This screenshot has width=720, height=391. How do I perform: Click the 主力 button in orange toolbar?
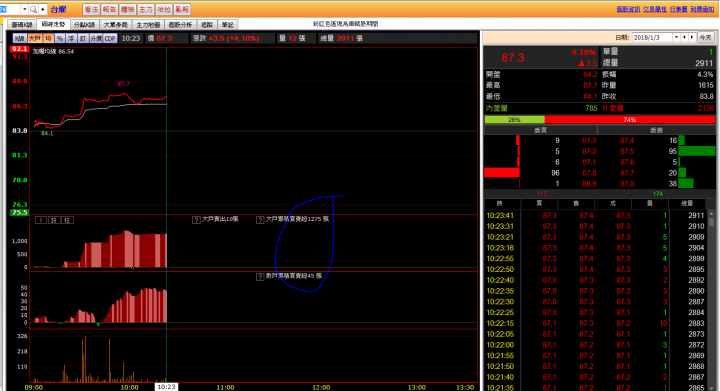pos(146,9)
